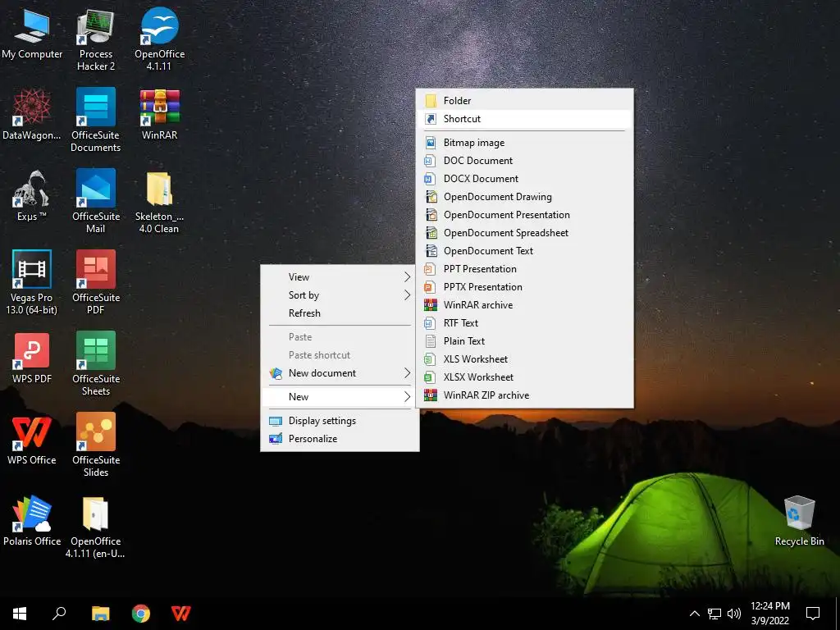Create a new DOC Document
Viewport: 840px width, 630px height.
tap(524, 161)
